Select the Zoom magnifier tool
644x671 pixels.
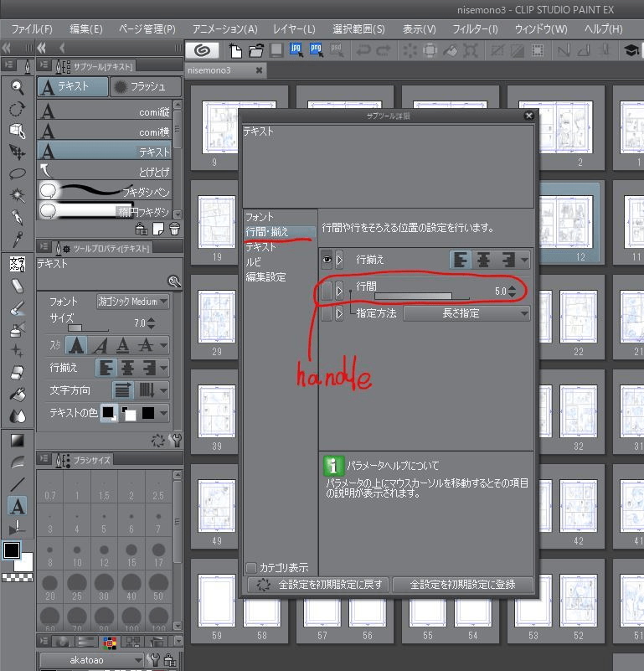pos(17,85)
